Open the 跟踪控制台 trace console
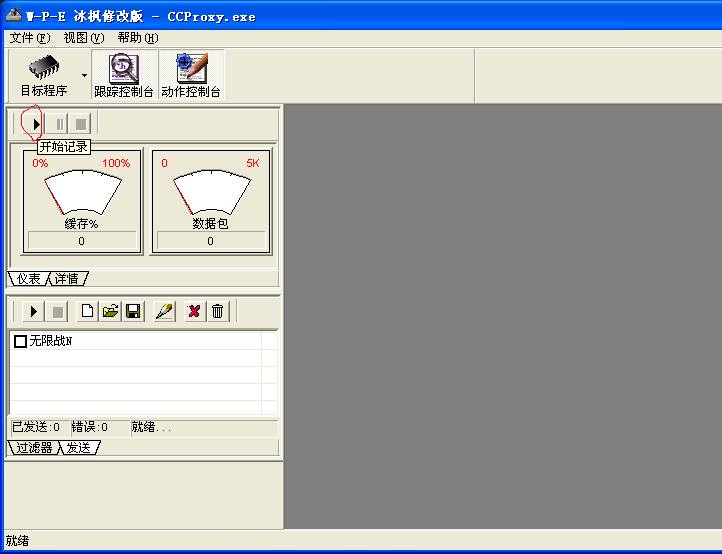This screenshot has width=722, height=554. (x=124, y=75)
